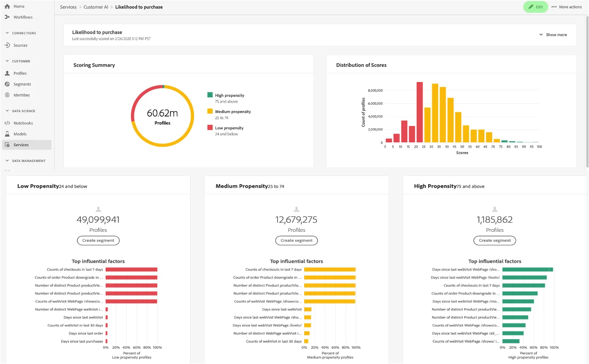Collapse the Data Science sidebar section

tap(7, 111)
